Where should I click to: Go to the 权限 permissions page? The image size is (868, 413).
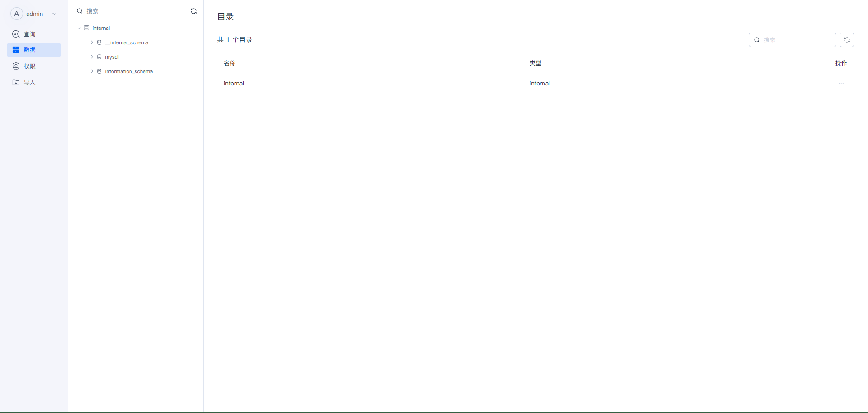(30, 66)
